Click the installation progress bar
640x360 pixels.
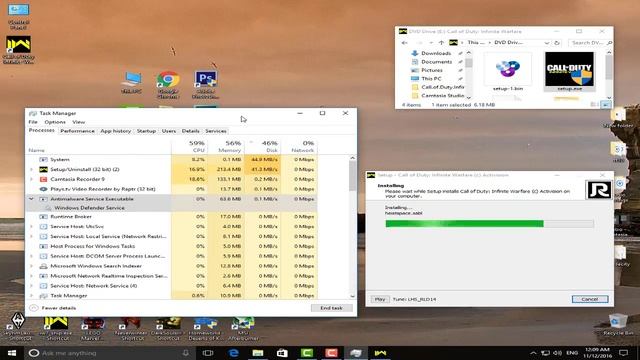489,223
